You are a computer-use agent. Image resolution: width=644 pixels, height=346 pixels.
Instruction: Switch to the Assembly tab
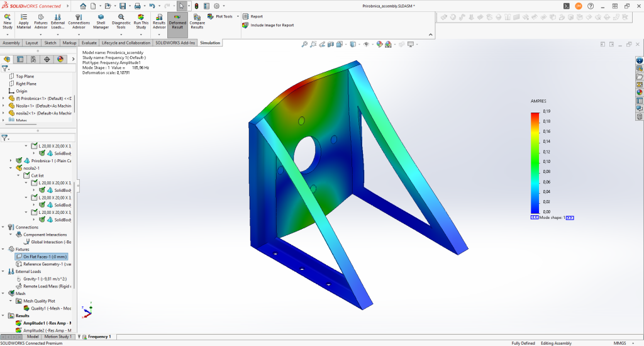[x=11, y=43]
